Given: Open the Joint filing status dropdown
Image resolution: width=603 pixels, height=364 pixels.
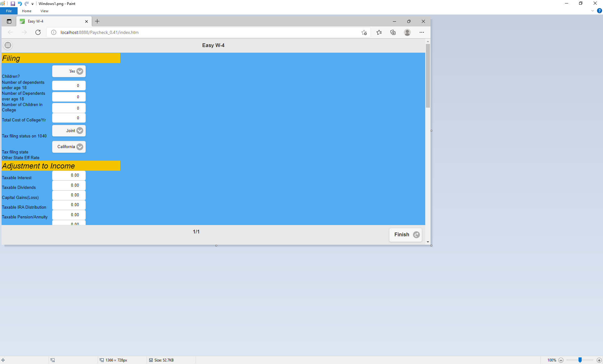Looking at the screenshot, I should (69, 131).
